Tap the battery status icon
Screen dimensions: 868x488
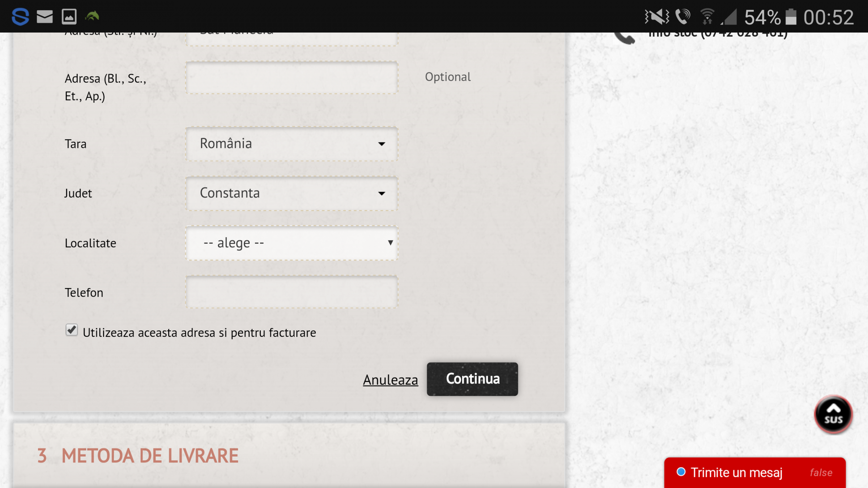tap(791, 17)
